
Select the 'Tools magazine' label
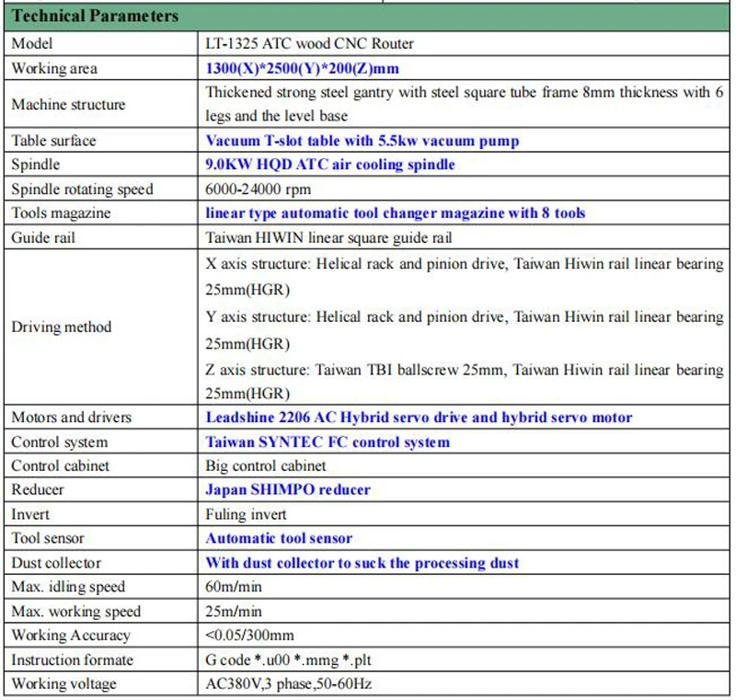click(x=61, y=213)
